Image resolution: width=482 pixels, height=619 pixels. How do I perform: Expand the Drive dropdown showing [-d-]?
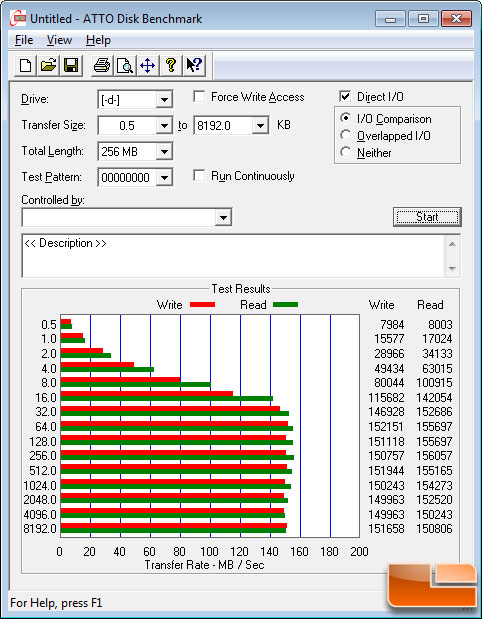163,99
